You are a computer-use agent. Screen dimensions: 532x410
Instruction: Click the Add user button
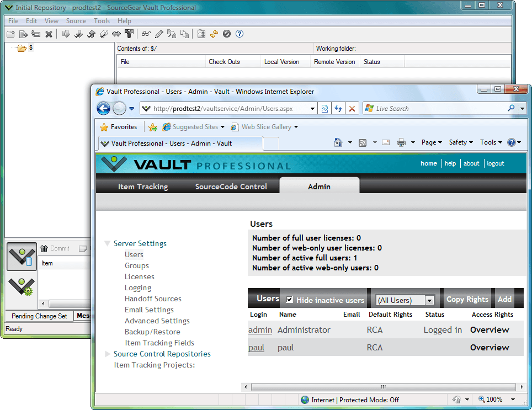click(504, 299)
